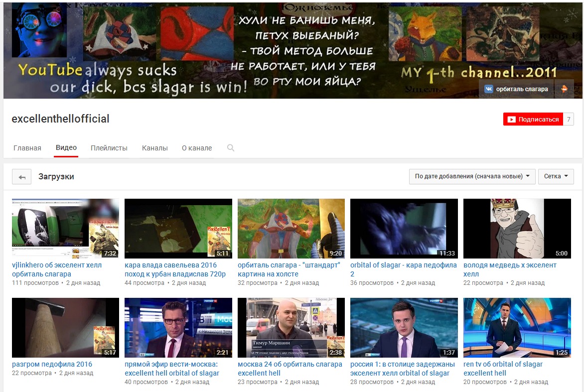The image size is (584, 392).
Task: Open thumbnail of разгром педофила 2016
Action: click(x=66, y=328)
